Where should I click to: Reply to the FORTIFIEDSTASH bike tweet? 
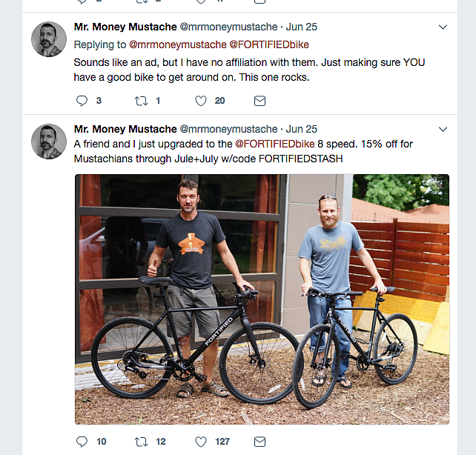tap(82, 441)
